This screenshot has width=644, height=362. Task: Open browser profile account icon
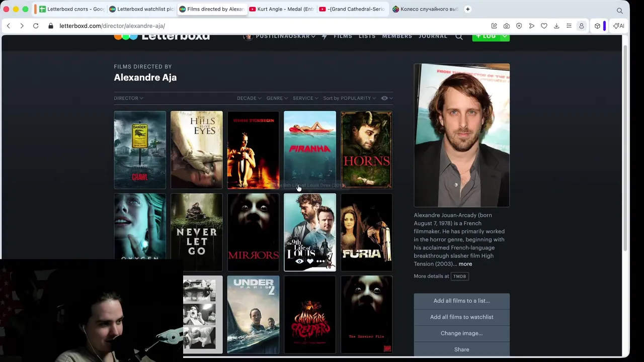click(x=582, y=26)
